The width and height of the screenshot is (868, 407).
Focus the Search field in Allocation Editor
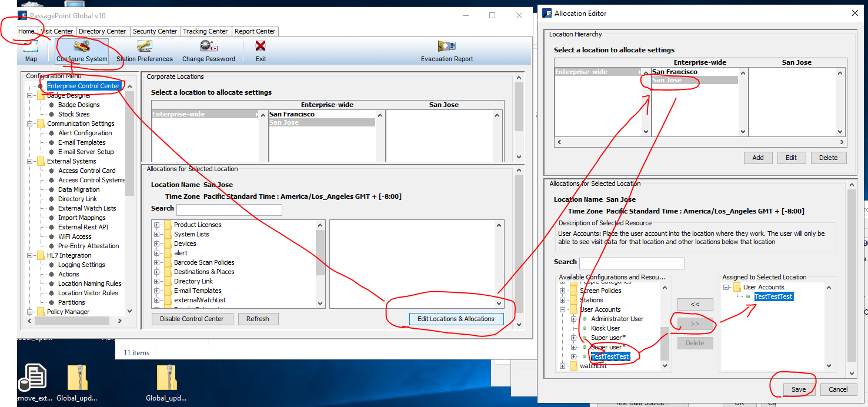tap(632, 263)
